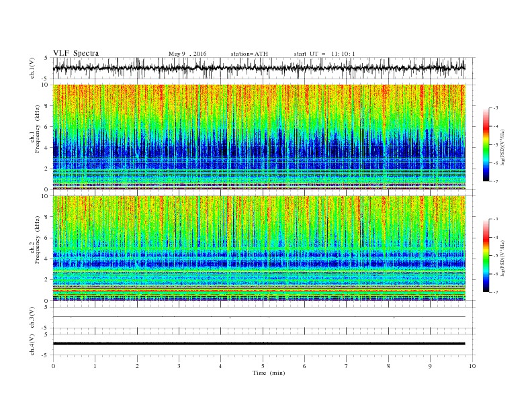The height and width of the screenshot is (411, 532).
Task: Click the log(PSD) label beside ch.2 colorbar
Action: pyautogui.click(x=502, y=258)
